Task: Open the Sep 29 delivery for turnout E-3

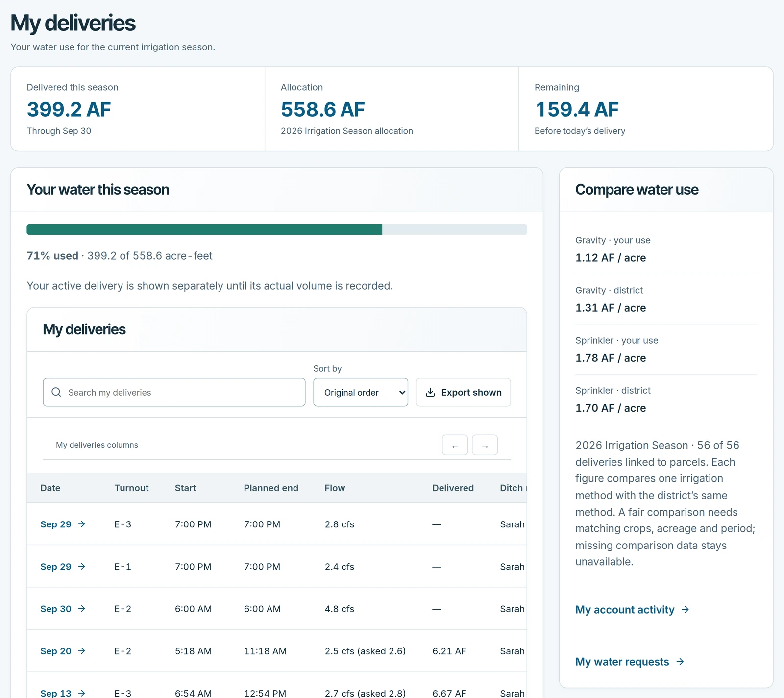Action: 63,524
